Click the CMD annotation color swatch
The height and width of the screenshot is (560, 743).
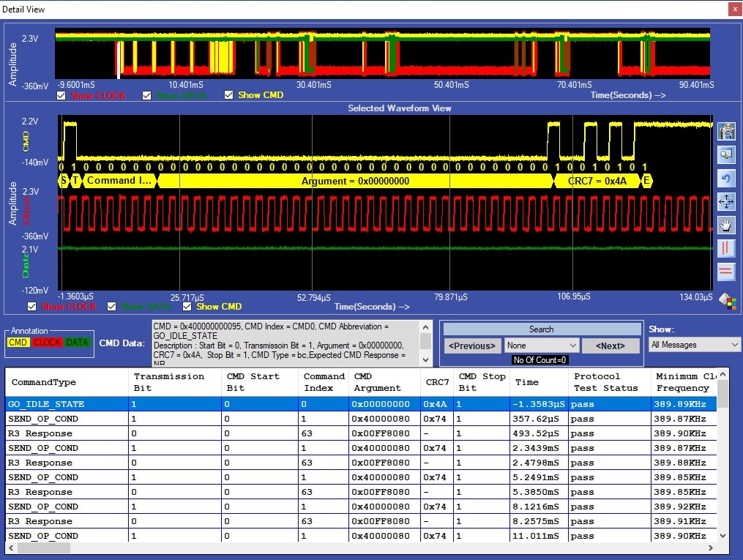(18, 342)
